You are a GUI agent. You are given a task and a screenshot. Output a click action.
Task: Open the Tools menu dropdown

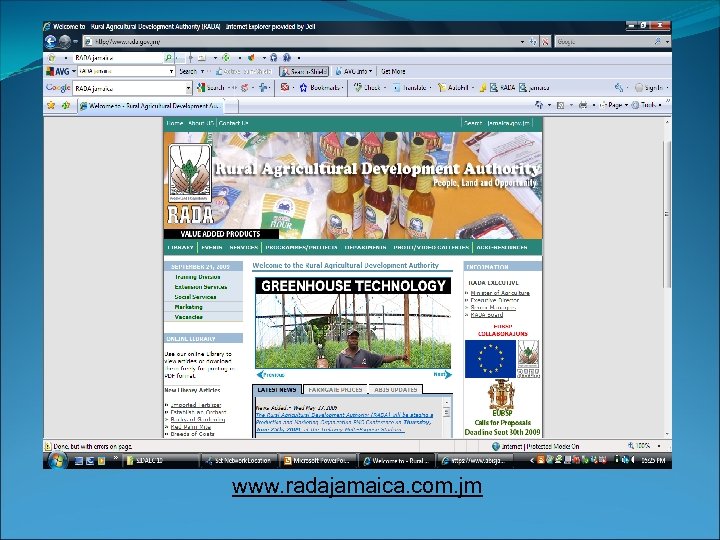(x=647, y=105)
